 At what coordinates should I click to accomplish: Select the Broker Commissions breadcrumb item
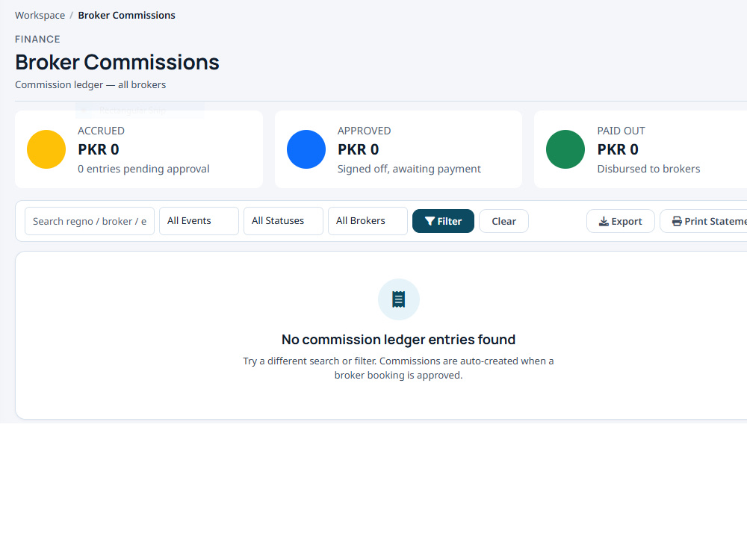click(x=127, y=15)
